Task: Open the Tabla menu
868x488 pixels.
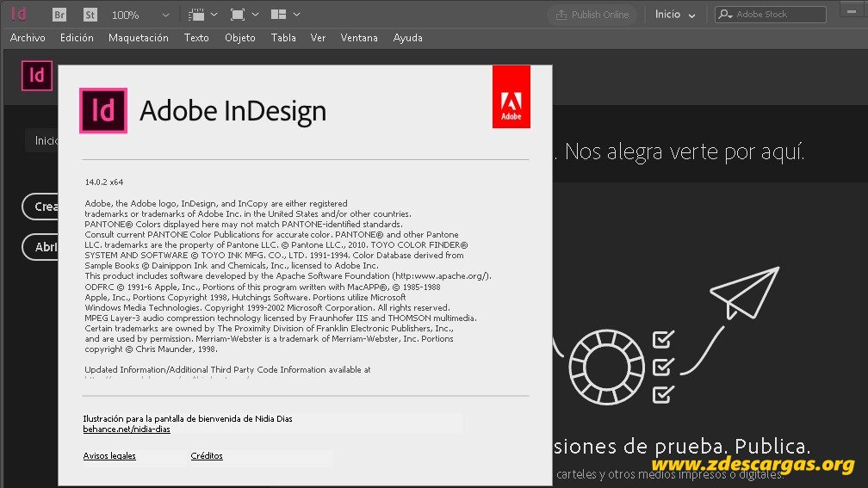Action: pyautogui.click(x=283, y=38)
